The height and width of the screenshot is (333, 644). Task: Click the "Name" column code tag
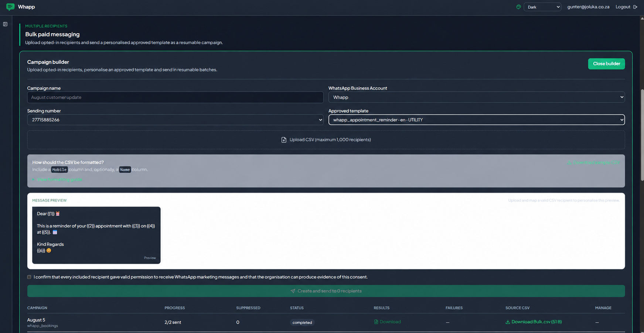pyautogui.click(x=125, y=170)
